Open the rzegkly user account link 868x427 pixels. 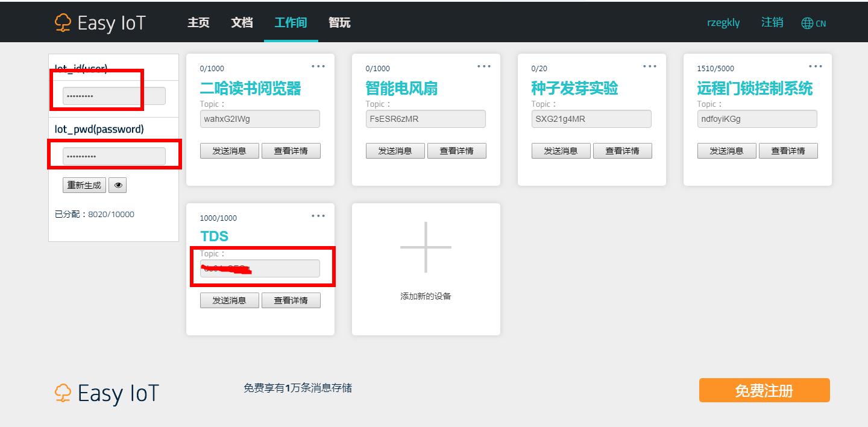(723, 23)
